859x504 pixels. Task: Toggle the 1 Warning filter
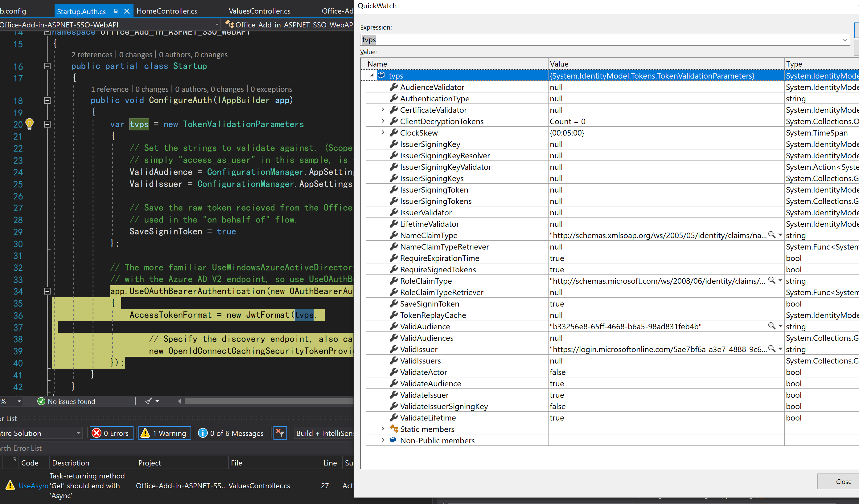[165, 433]
